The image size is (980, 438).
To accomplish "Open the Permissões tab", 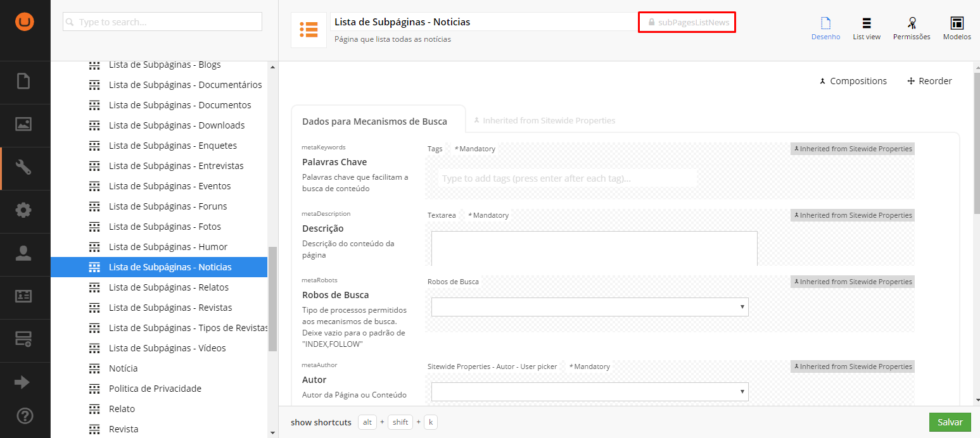I will tap(912, 28).
